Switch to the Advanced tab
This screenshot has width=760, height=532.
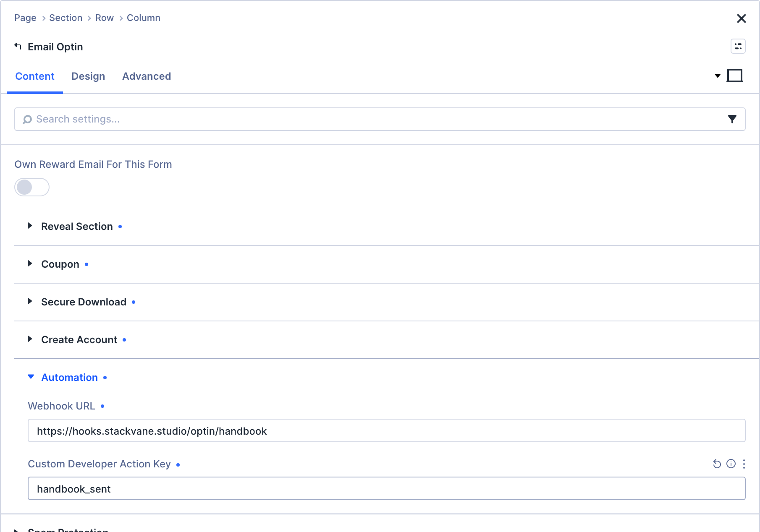[x=147, y=76]
